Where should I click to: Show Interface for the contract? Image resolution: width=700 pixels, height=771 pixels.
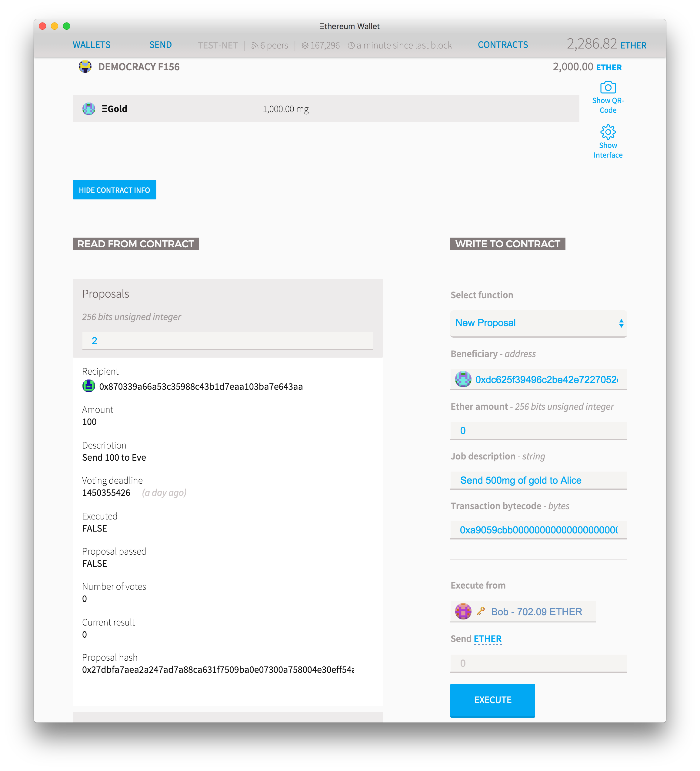pos(608,142)
